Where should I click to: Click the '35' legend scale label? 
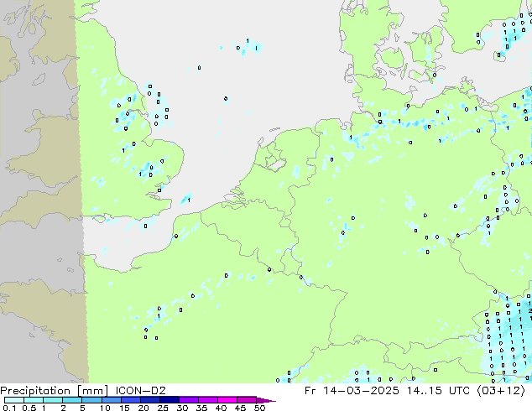201,408
